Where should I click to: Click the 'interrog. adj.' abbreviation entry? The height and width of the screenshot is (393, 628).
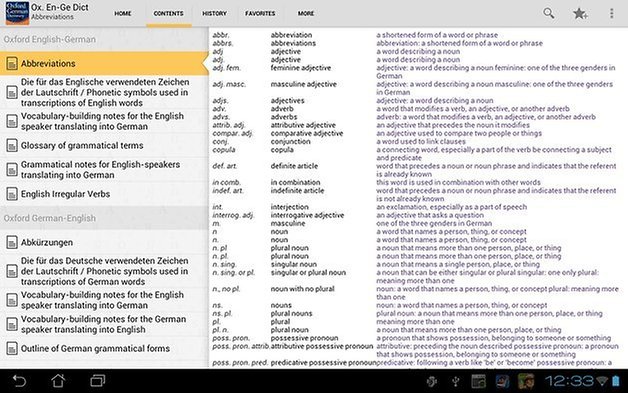[x=233, y=215]
